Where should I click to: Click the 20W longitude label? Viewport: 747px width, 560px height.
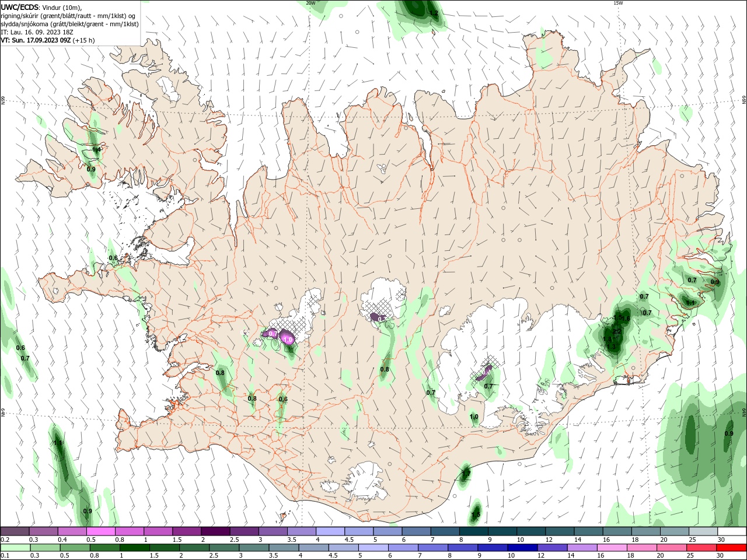pos(310,3)
